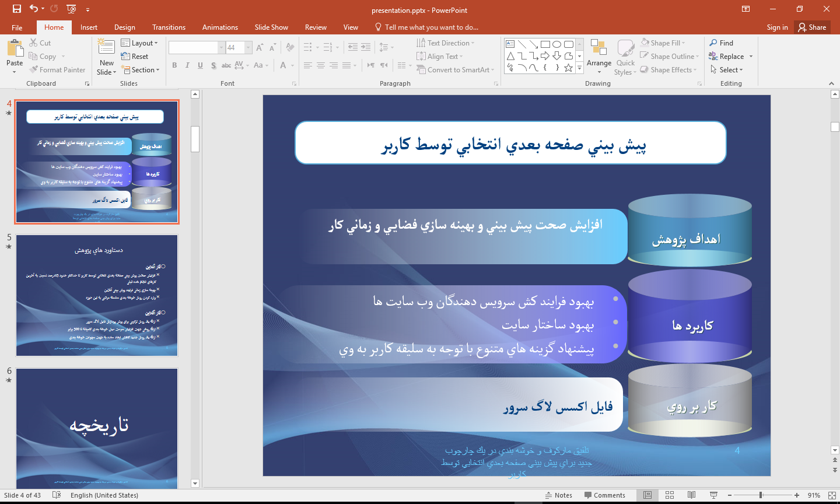Toggle the Notes pane
This screenshot has height=504, width=840.
[x=558, y=495]
